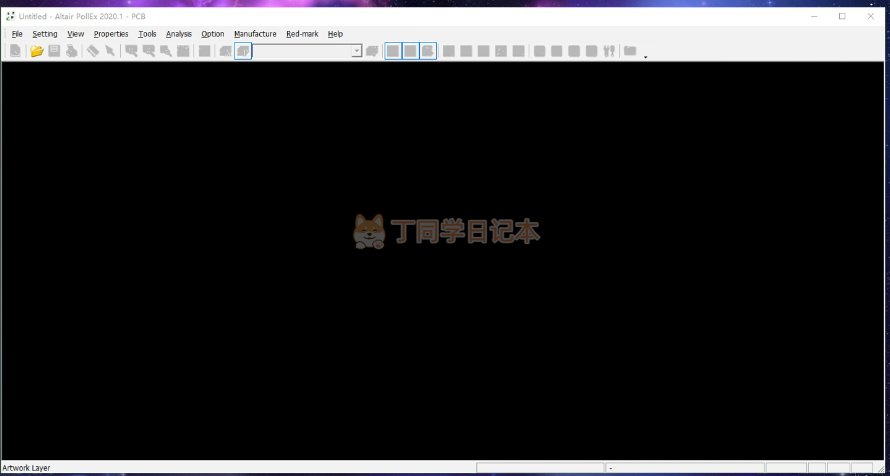Toggle the first highlighted button right of combo box
Screen dimensions: 890x476
coord(393,51)
